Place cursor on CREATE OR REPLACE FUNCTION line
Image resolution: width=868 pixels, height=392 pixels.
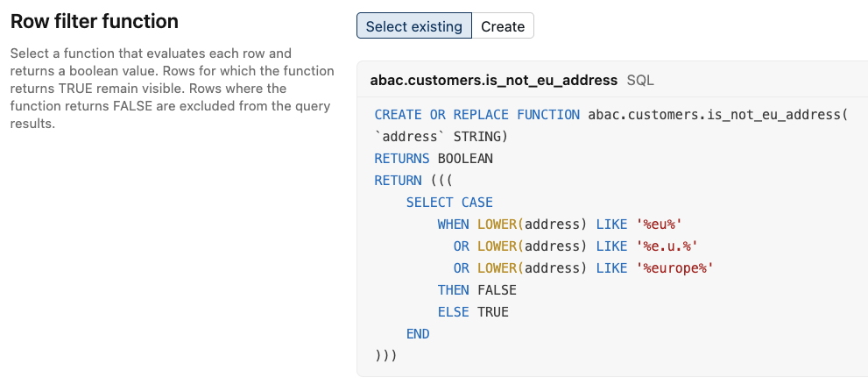pyautogui.click(x=611, y=115)
